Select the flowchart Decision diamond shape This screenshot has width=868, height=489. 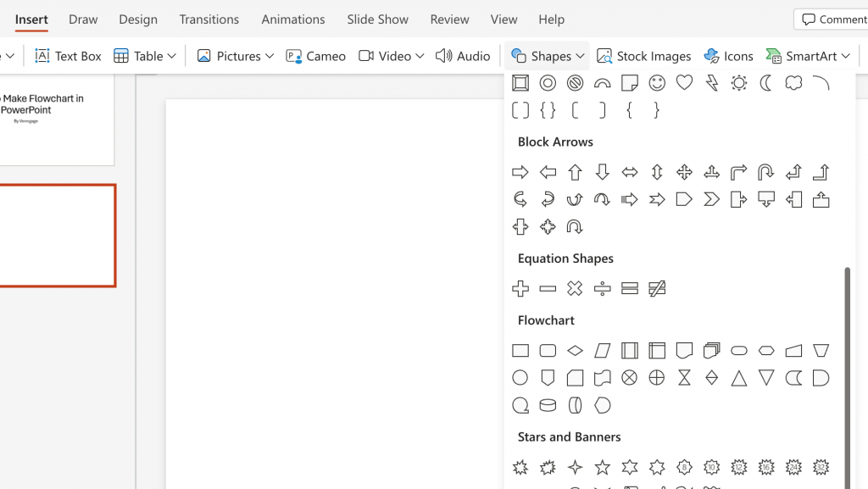tap(575, 351)
